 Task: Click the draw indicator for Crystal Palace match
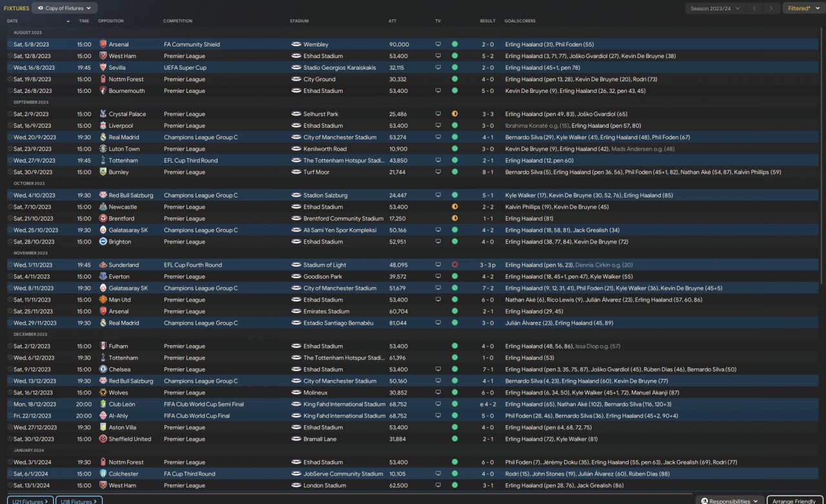coord(455,114)
